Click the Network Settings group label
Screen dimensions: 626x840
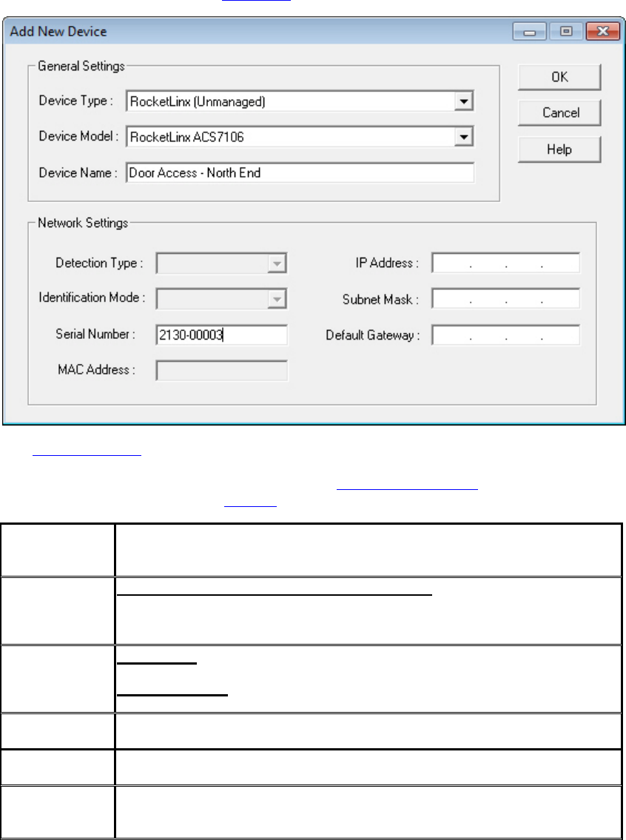point(83,223)
